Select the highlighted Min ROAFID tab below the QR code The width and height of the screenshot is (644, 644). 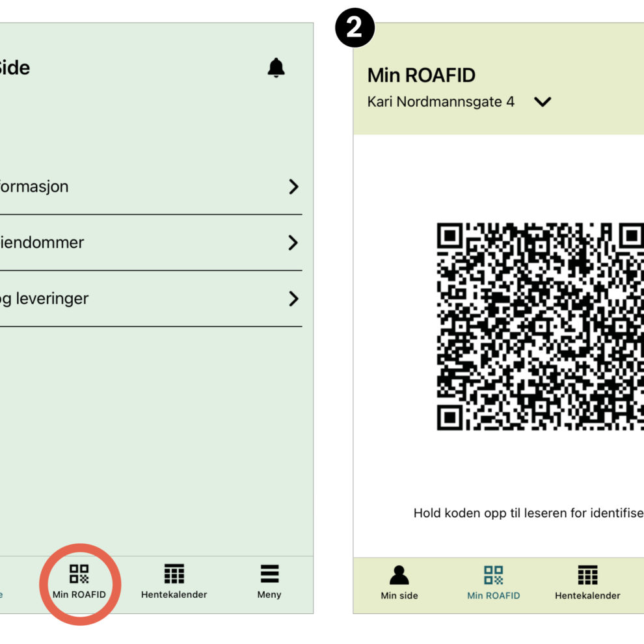494,582
